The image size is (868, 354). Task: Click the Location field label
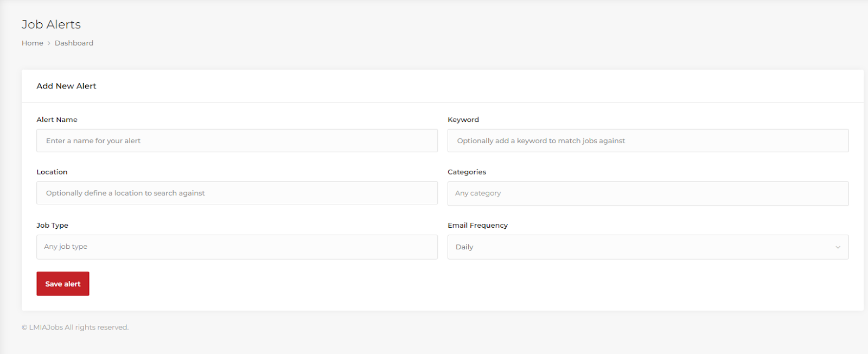pyautogui.click(x=52, y=172)
